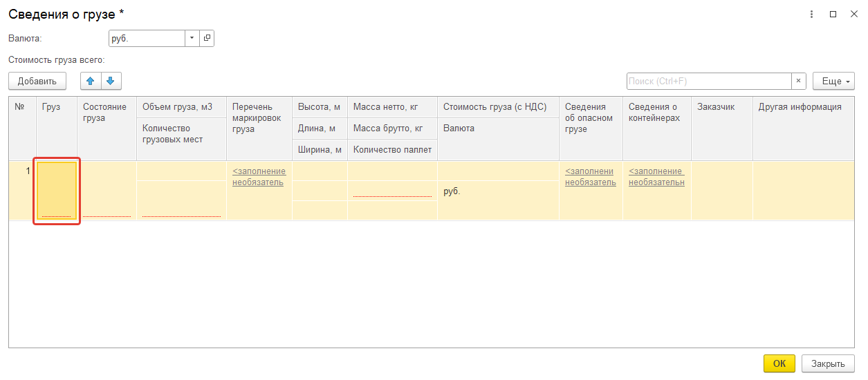Screen dimensions: 868x380
Task: Move row down with blue down arrow
Action: pyautogui.click(x=111, y=82)
